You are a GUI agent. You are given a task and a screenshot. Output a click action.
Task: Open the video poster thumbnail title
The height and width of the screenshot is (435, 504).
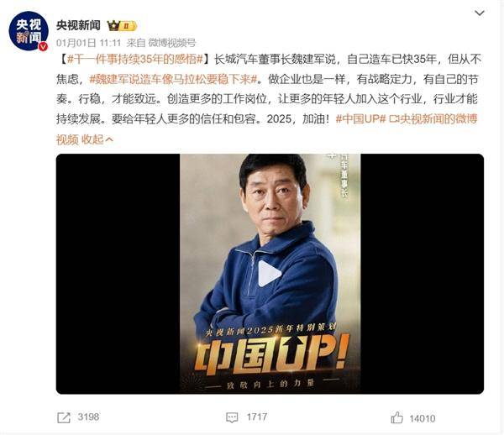[271, 357]
